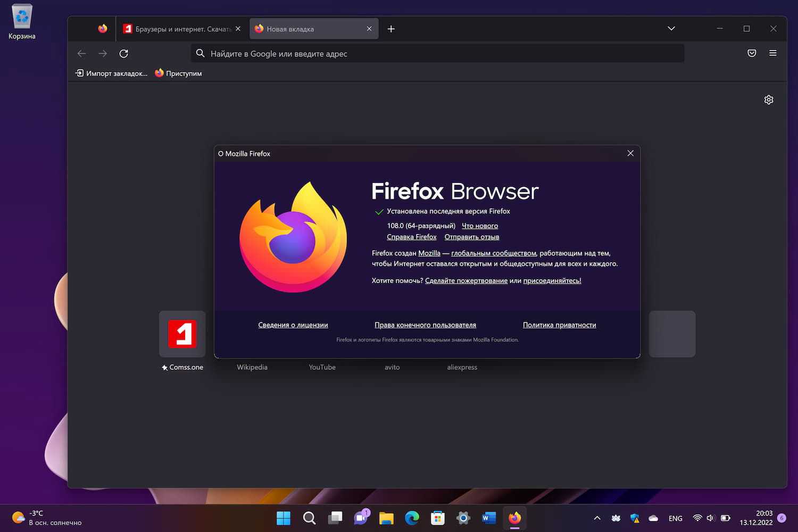This screenshot has width=798, height=532.
Task: Open Word from the taskbar
Action: (489, 518)
